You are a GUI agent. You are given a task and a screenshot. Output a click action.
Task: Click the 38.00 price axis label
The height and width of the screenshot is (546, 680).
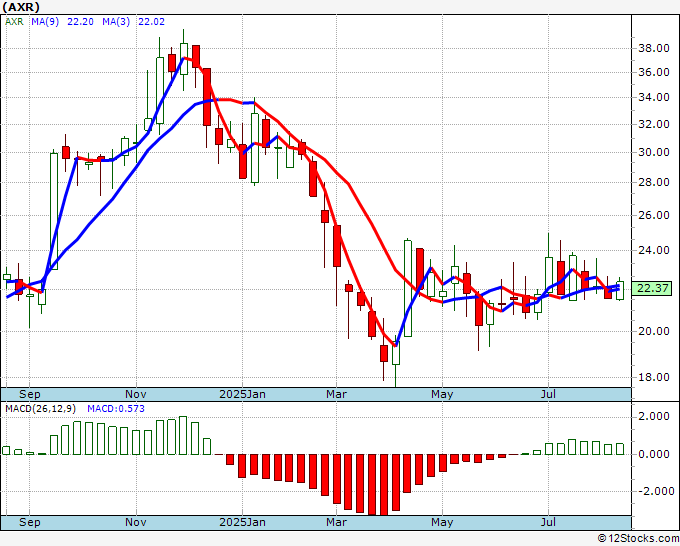[654, 48]
